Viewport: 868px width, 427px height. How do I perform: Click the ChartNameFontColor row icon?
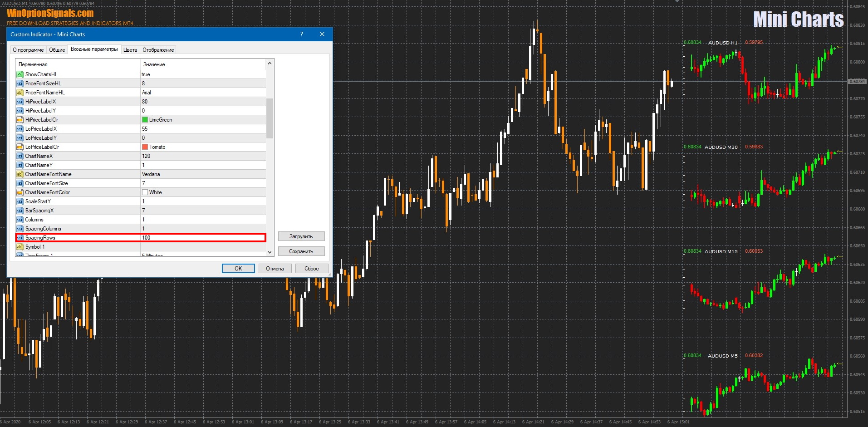coord(20,192)
